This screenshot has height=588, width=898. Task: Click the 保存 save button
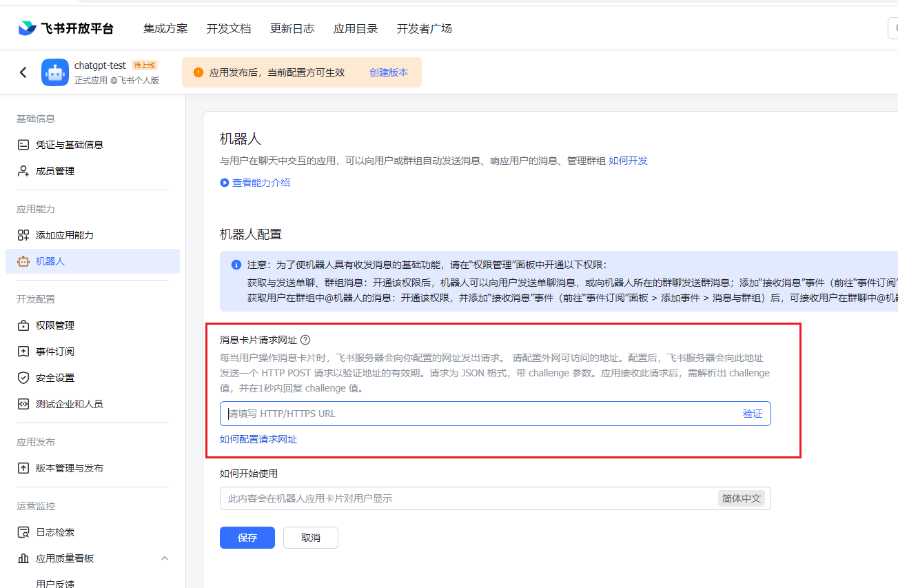coord(247,538)
